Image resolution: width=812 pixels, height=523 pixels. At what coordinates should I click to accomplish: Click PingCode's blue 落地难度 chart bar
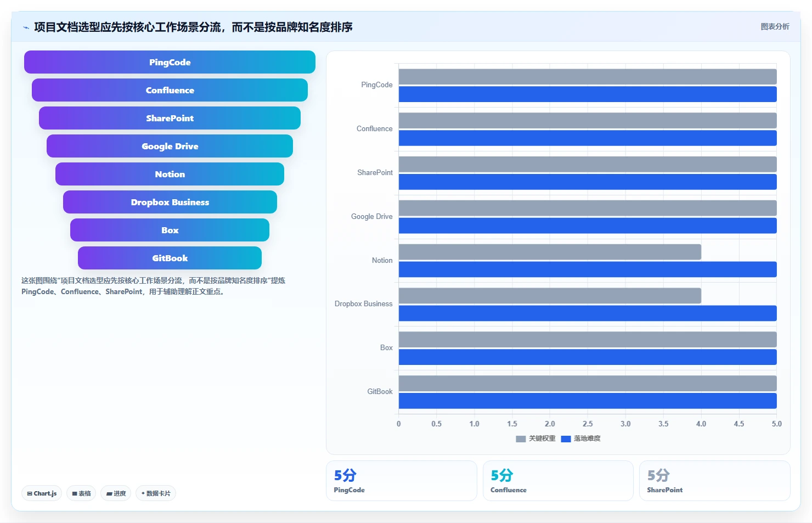[x=588, y=94]
